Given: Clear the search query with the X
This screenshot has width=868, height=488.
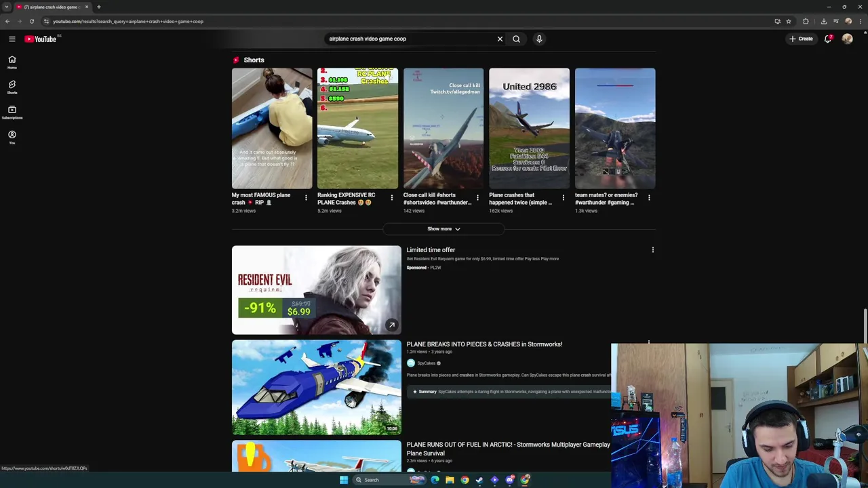Looking at the screenshot, I should click(500, 39).
